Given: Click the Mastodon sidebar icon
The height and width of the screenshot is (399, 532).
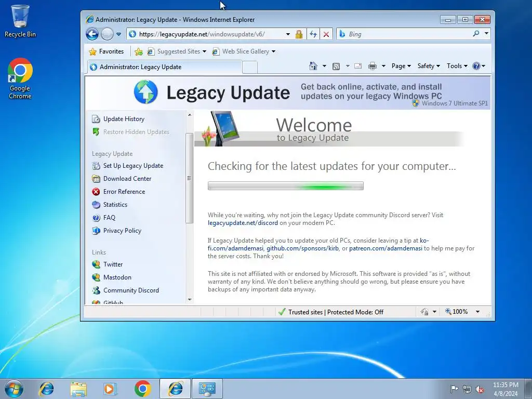Looking at the screenshot, I should pos(96,277).
